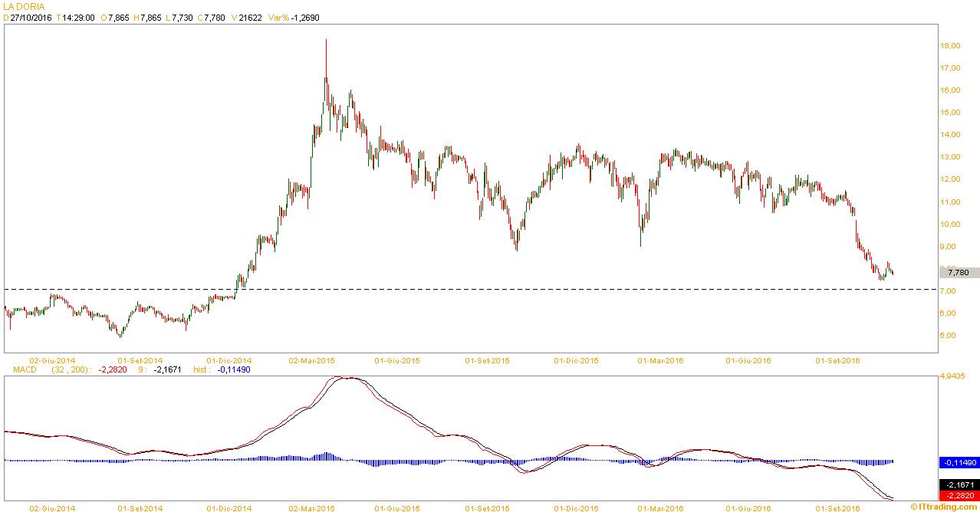Click the volume value V 21622
Image resolution: width=980 pixels, height=512 pixels.
245,18
